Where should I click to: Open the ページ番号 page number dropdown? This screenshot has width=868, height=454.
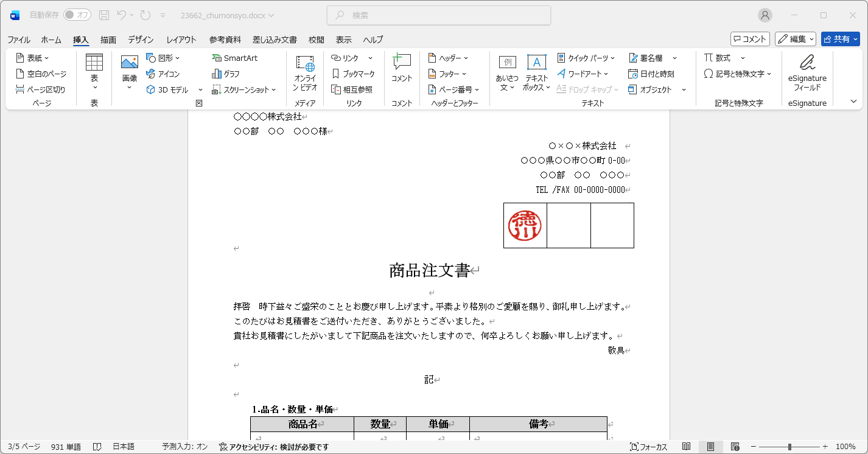click(x=454, y=89)
